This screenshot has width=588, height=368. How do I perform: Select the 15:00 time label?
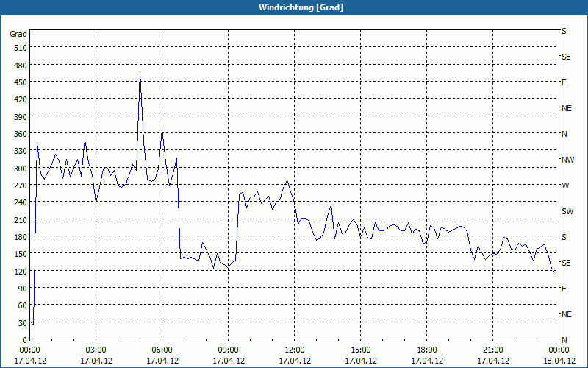point(361,350)
